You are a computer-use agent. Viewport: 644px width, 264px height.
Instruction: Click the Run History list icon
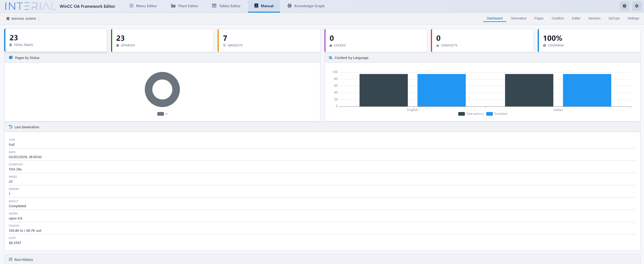pyautogui.click(x=10, y=259)
